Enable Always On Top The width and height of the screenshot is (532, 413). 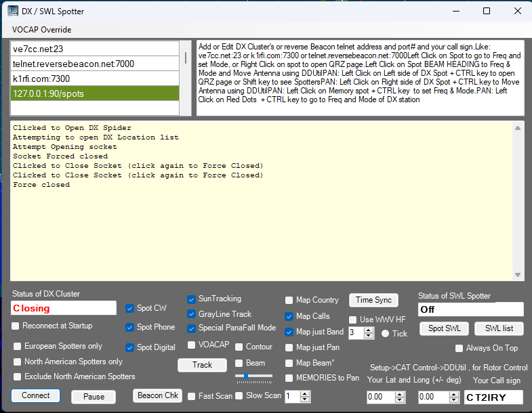(459, 348)
